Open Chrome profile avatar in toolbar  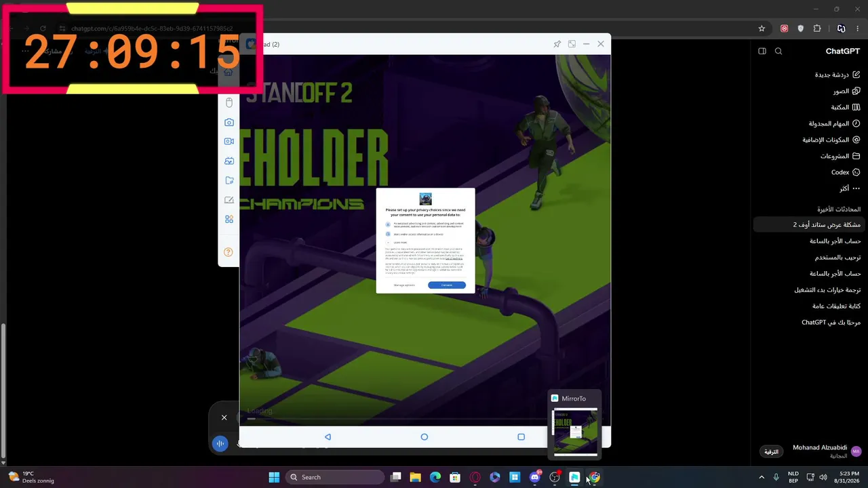point(842,28)
